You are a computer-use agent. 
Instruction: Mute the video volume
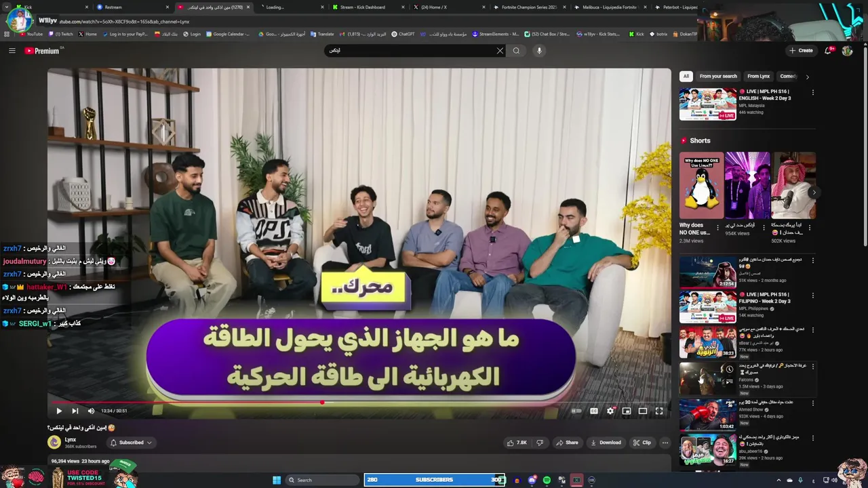click(x=91, y=411)
